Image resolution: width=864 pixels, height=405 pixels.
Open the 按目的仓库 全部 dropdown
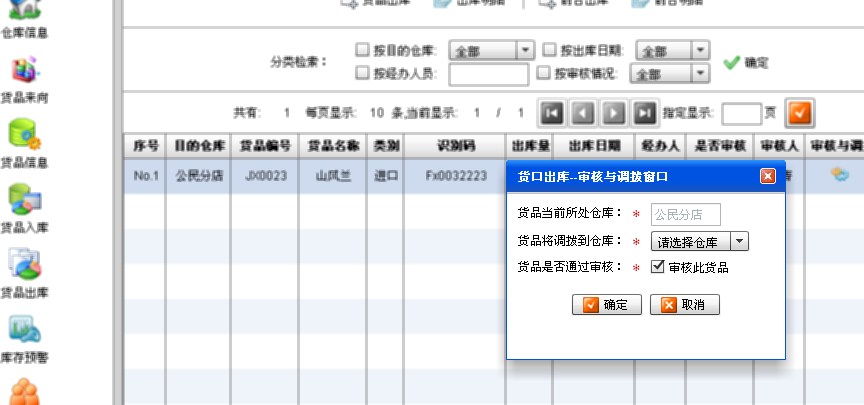[x=492, y=51]
